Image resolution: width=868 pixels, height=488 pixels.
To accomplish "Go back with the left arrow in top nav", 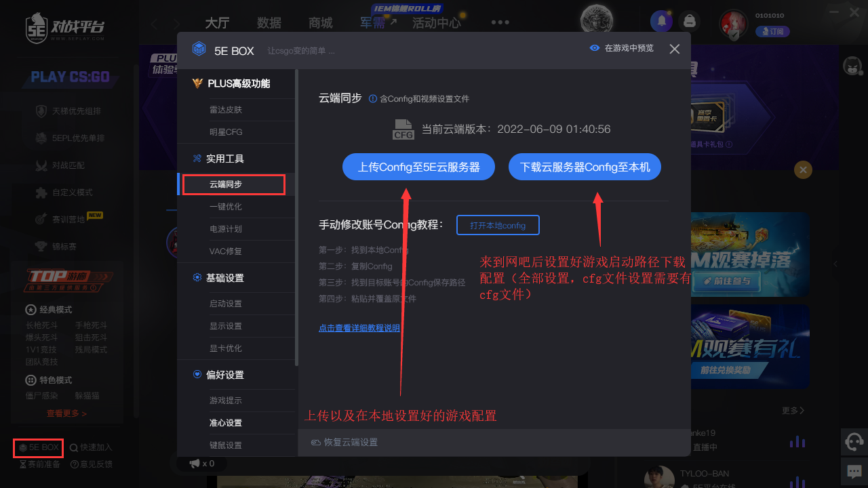I will coord(155,24).
